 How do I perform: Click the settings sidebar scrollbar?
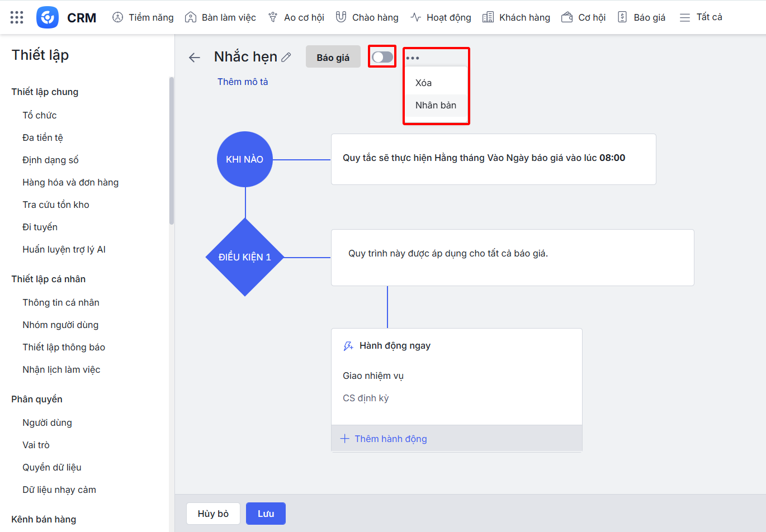(172, 151)
